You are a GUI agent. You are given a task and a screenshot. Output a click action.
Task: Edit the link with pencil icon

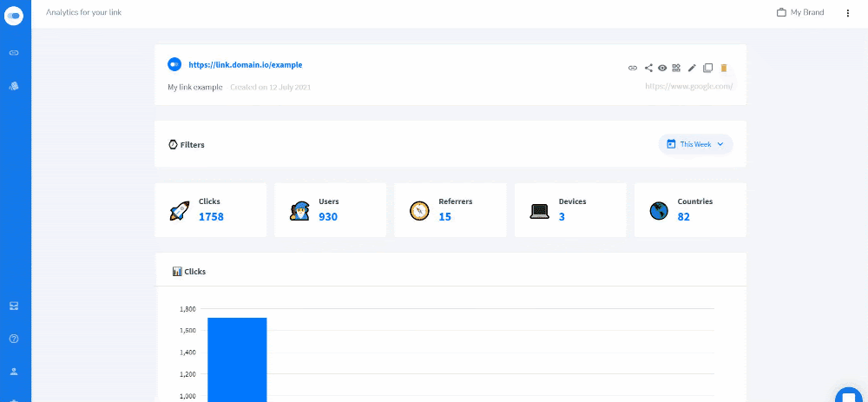[x=692, y=68]
